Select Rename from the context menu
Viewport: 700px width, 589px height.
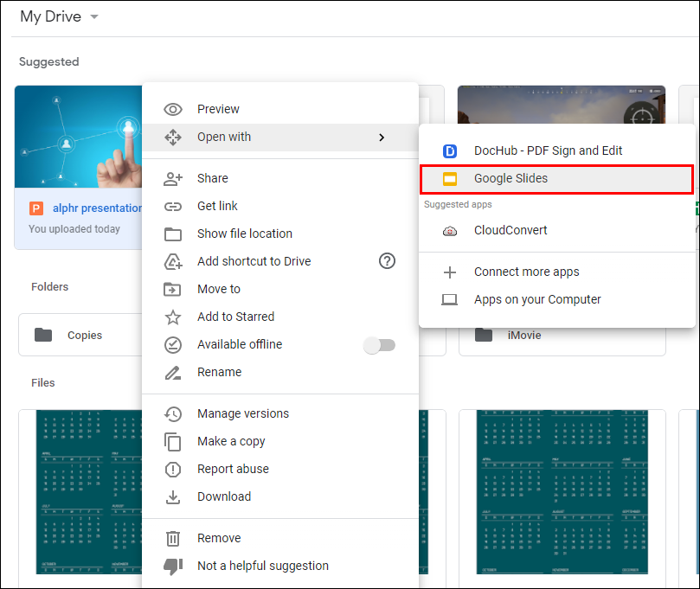(219, 372)
